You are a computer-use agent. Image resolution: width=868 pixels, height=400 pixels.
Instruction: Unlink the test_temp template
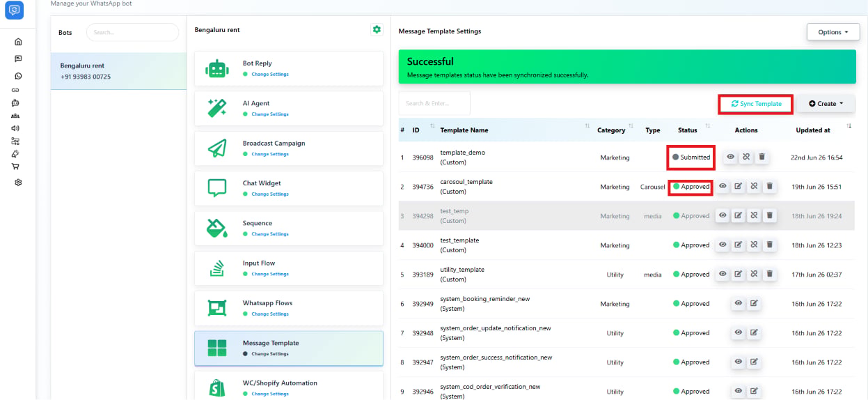(x=754, y=216)
